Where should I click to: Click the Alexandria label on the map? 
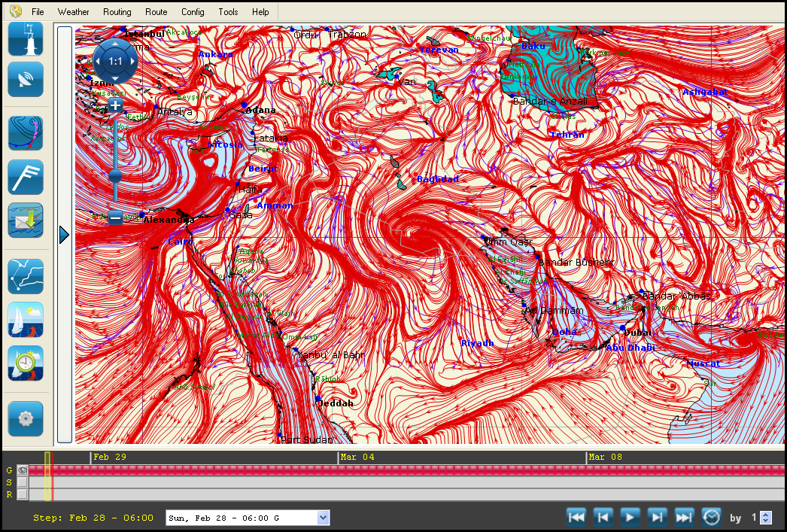[x=169, y=220]
